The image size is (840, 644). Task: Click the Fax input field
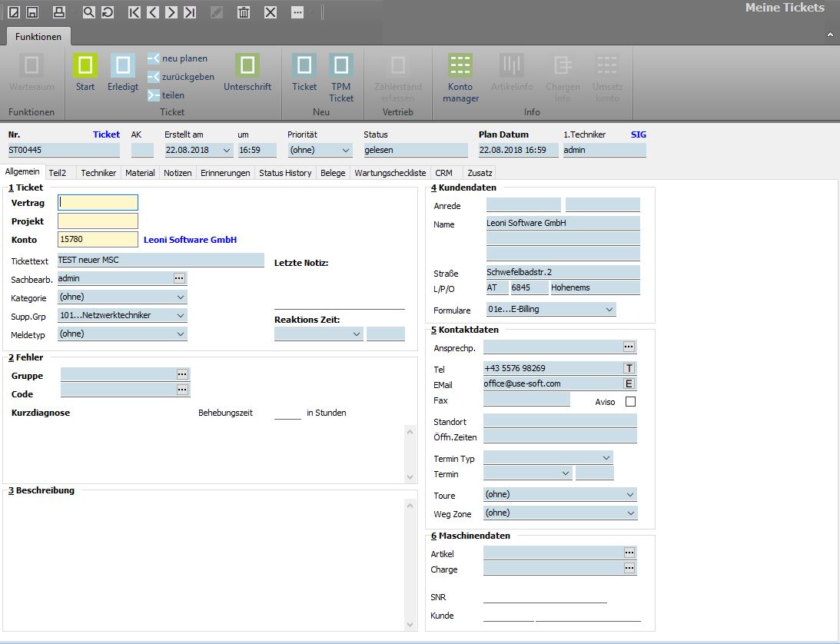[x=526, y=399]
